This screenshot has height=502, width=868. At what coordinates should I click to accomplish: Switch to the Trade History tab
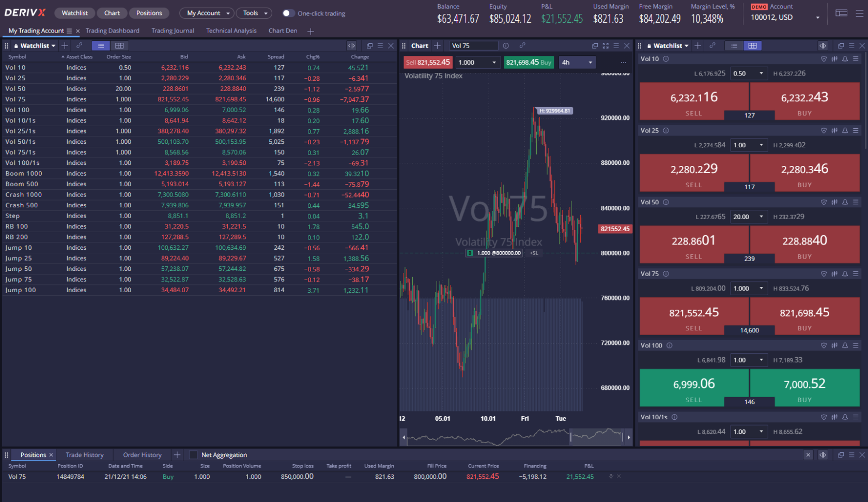click(x=84, y=454)
